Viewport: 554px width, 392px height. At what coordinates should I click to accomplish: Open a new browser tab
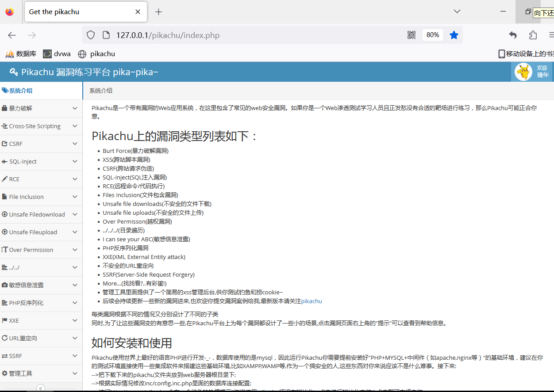pyautogui.click(x=158, y=12)
